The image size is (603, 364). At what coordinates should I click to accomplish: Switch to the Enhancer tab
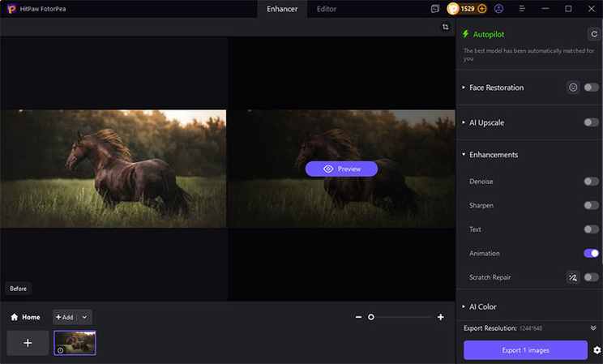(x=282, y=9)
